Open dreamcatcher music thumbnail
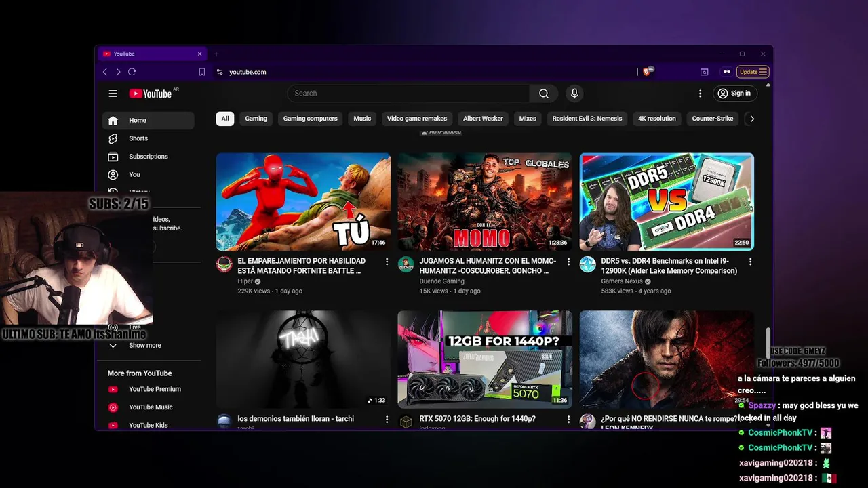This screenshot has height=488, width=868. click(x=303, y=359)
